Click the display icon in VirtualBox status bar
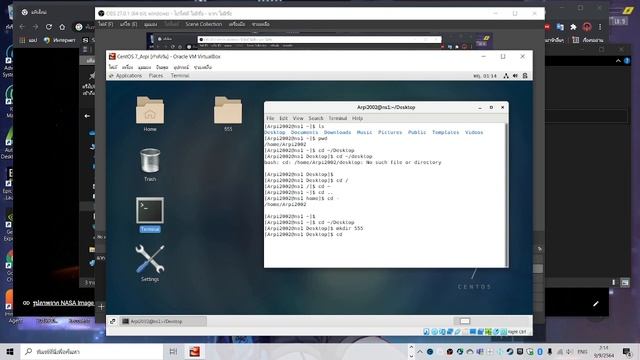 pyautogui.click(x=473, y=332)
